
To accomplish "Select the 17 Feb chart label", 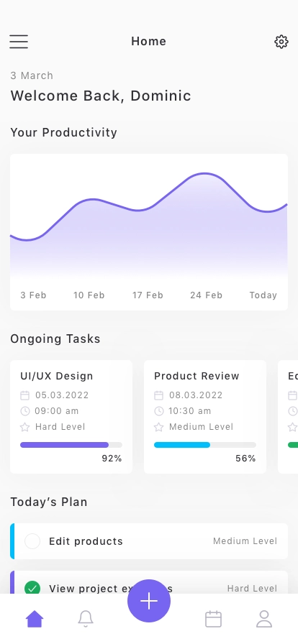I will 148,295.
